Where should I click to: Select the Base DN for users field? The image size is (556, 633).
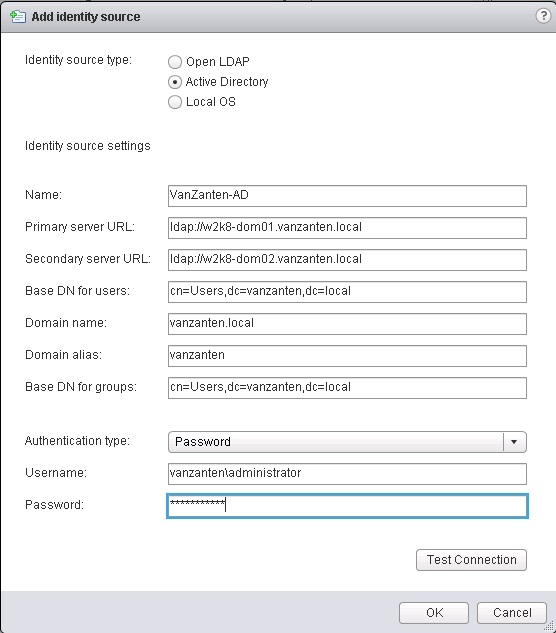347,291
